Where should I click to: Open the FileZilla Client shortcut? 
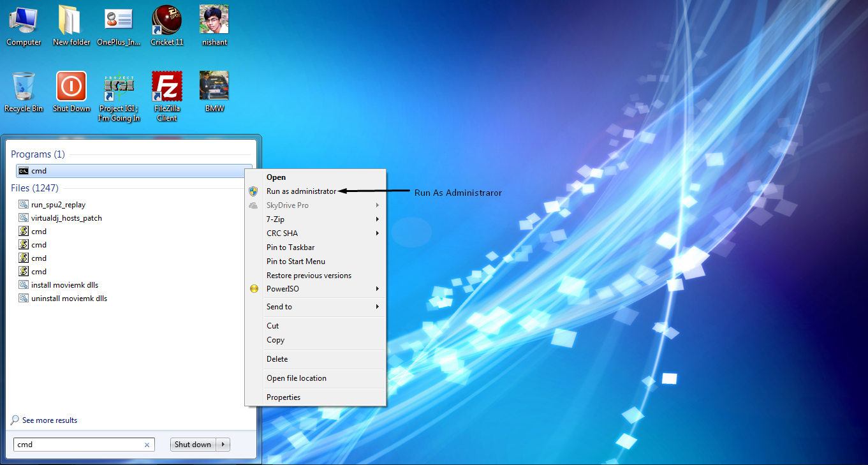(x=167, y=97)
